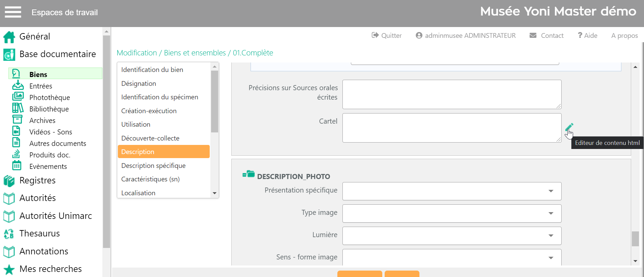644x277 pixels.
Task: Open the Lumière dropdown list
Action: pyautogui.click(x=452, y=236)
